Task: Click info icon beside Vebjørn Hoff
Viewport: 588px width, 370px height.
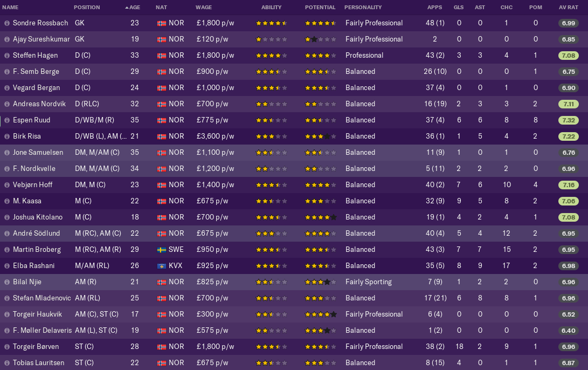Action: pyautogui.click(x=7, y=185)
